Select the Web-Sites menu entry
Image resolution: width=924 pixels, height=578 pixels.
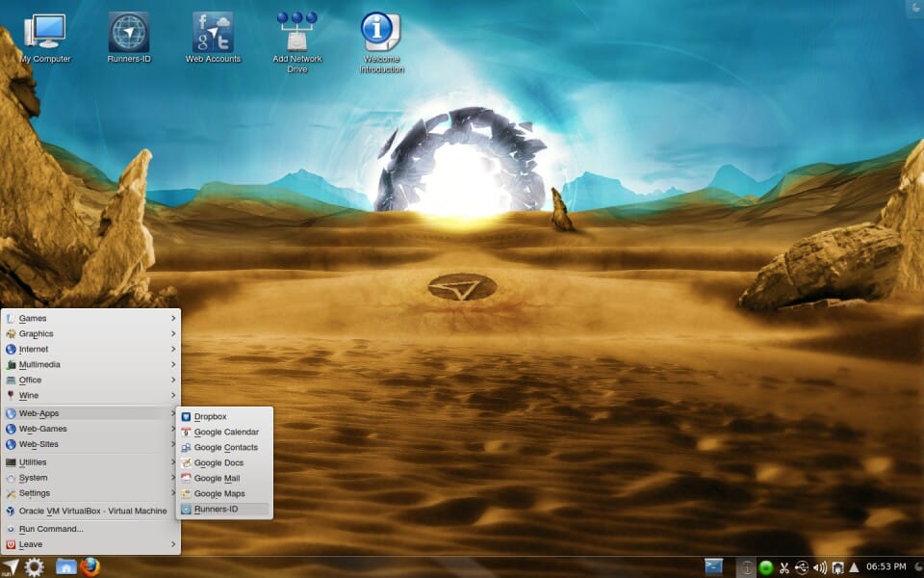pyautogui.click(x=90, y=443)
